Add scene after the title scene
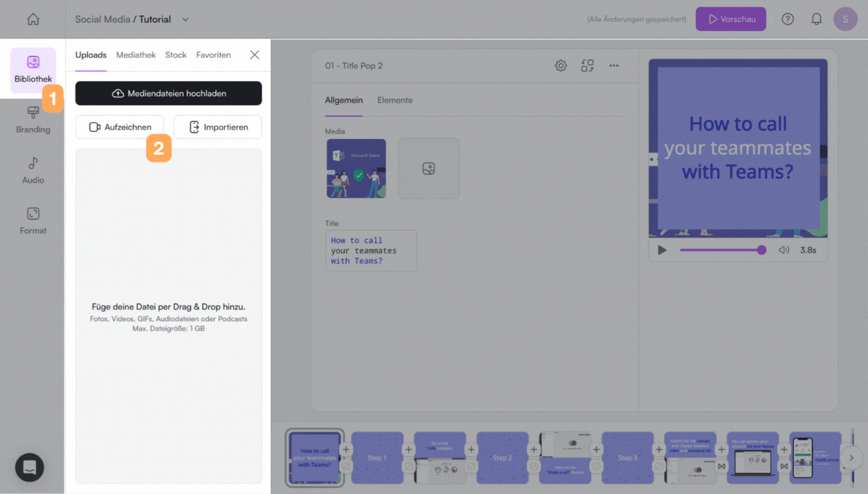This screenshot has width=868, height=494. [x=346, y=449]
